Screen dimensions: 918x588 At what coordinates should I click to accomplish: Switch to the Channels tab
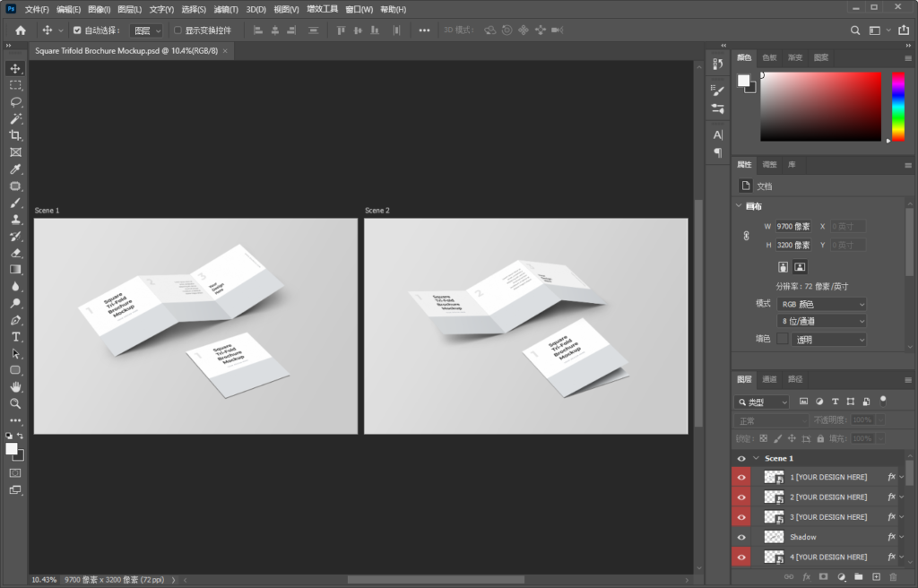point(769,379)
